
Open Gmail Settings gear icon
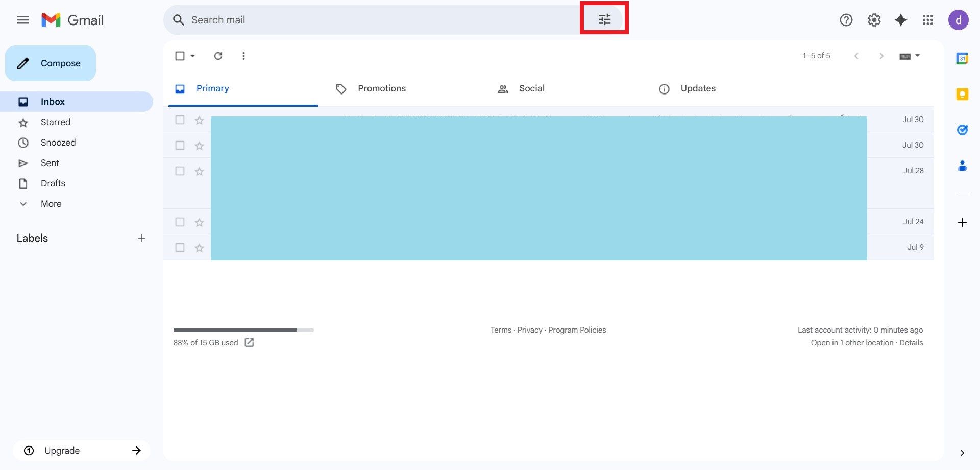pos(874,20)
